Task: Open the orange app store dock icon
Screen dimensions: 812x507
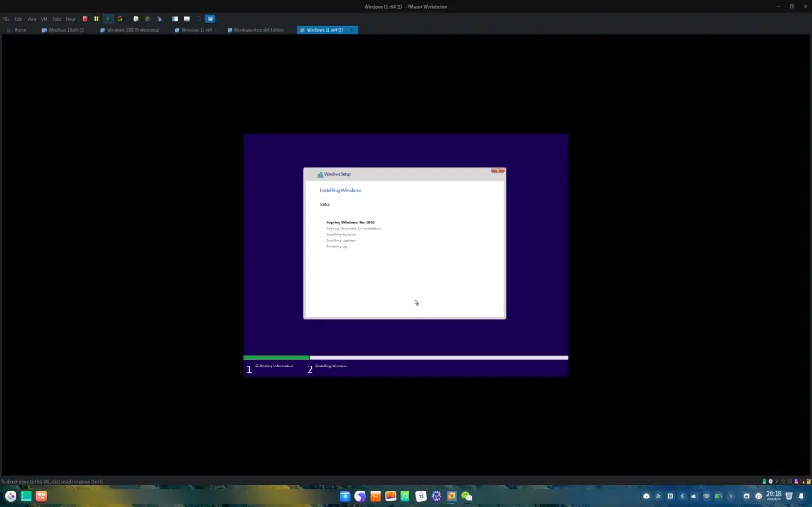Action: pyautogui.click(x=376, y=496)
